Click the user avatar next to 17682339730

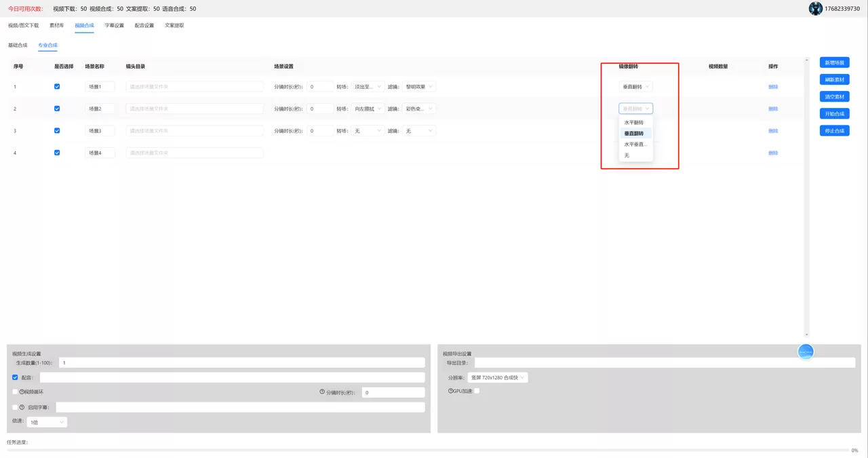point(816,9)
